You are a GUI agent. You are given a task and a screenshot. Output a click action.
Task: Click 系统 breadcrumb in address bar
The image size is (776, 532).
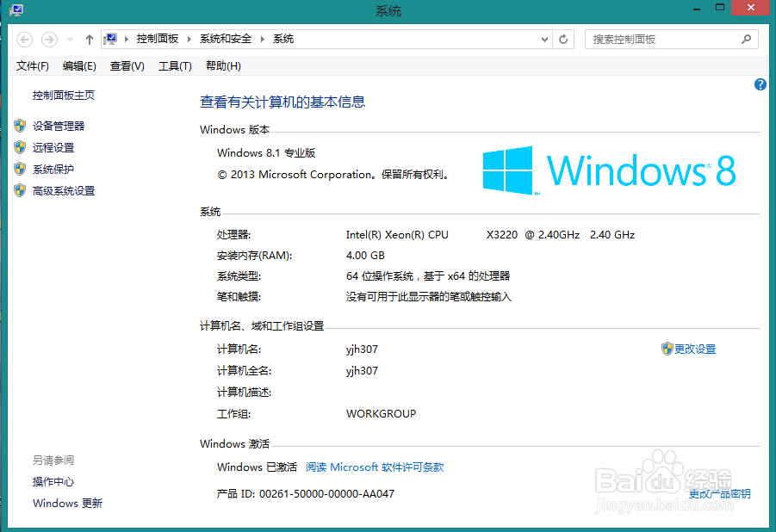[283, 39]
